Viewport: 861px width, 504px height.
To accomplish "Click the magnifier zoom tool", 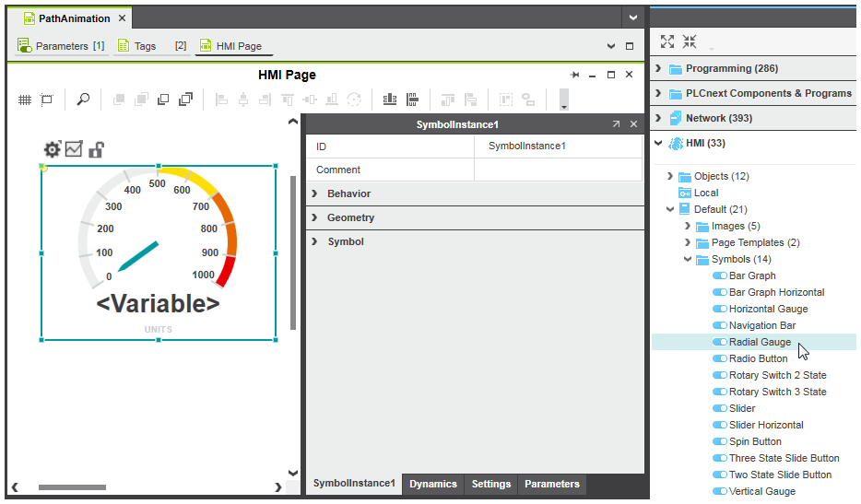I will [x=83, y=100].
